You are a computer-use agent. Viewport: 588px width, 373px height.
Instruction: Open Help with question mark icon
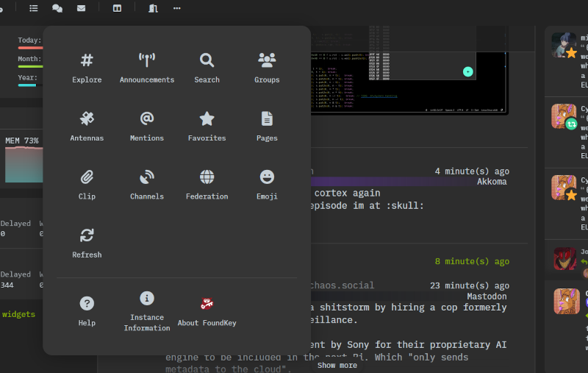87,311
